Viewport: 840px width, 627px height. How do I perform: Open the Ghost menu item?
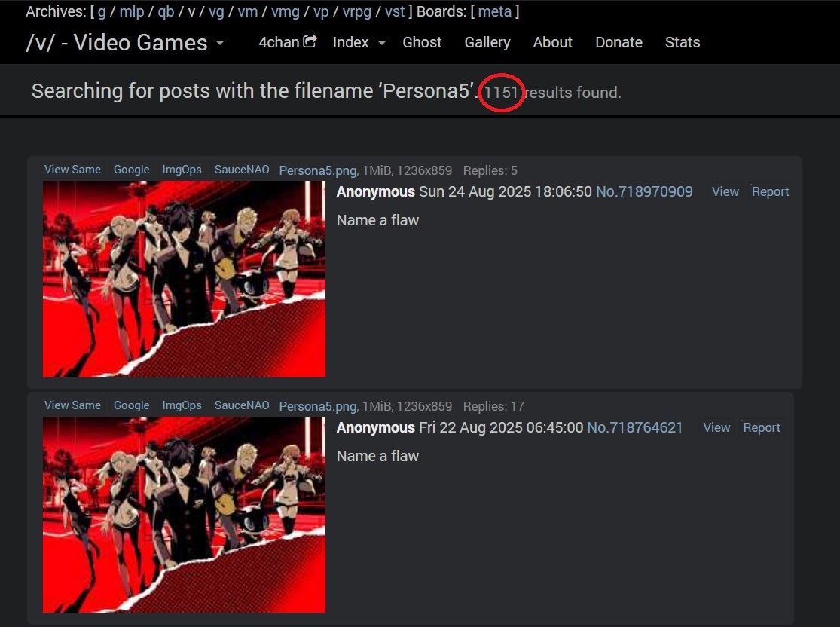coord(422,42)
